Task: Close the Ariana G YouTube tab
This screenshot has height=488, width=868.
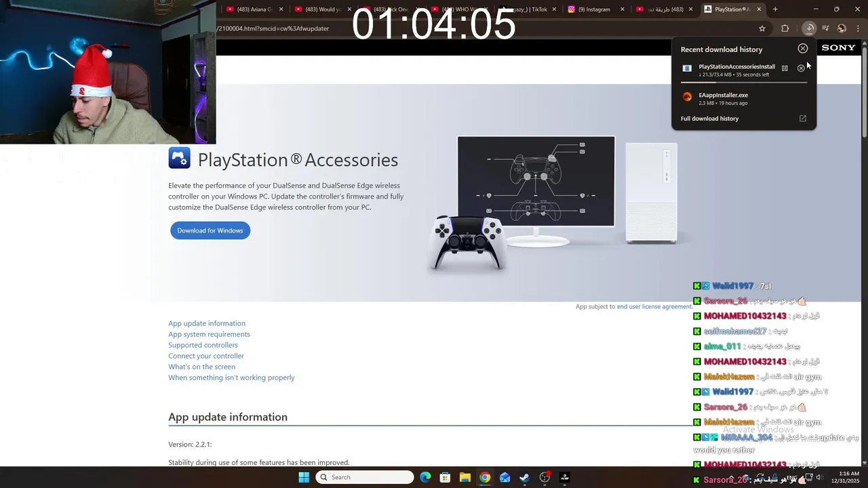Action: (280, 9)
